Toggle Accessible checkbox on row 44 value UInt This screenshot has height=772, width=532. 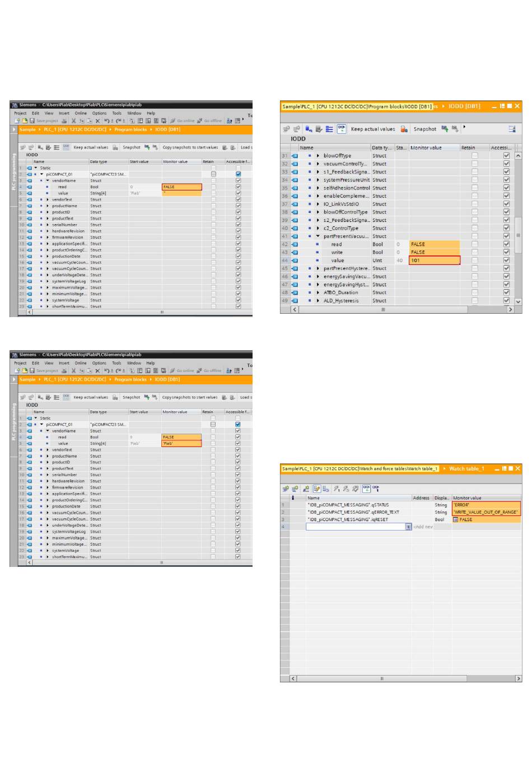[506, 260]
